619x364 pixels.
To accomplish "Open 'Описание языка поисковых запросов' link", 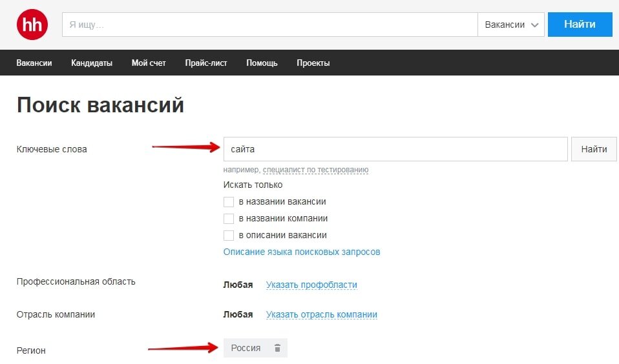I will click(302, 252).
